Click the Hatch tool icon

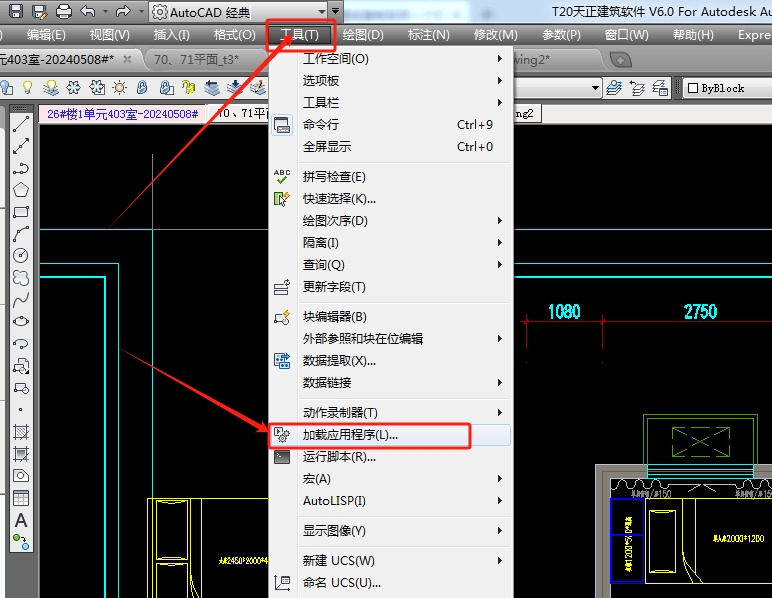pos(20,432)
